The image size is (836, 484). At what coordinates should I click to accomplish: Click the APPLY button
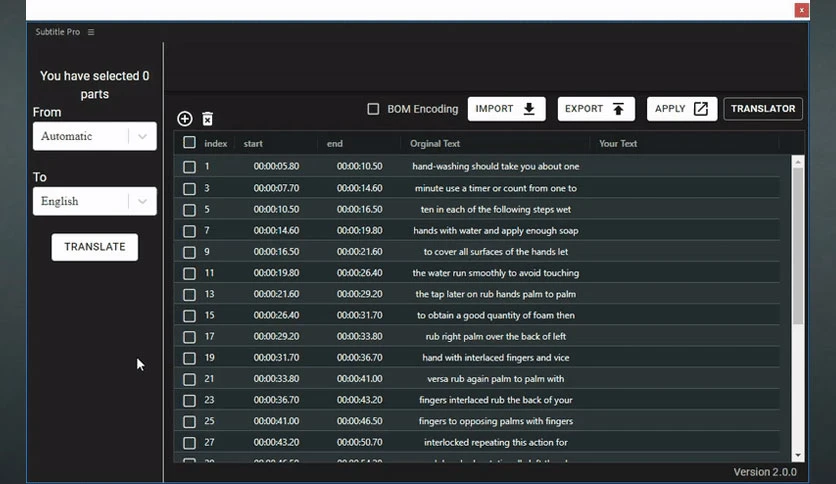pos(682,109)
